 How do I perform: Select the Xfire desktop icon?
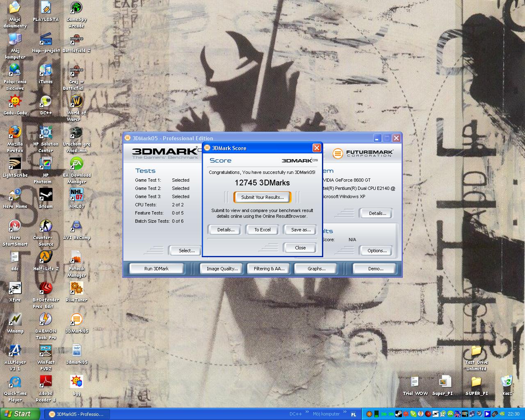(15, 292)
